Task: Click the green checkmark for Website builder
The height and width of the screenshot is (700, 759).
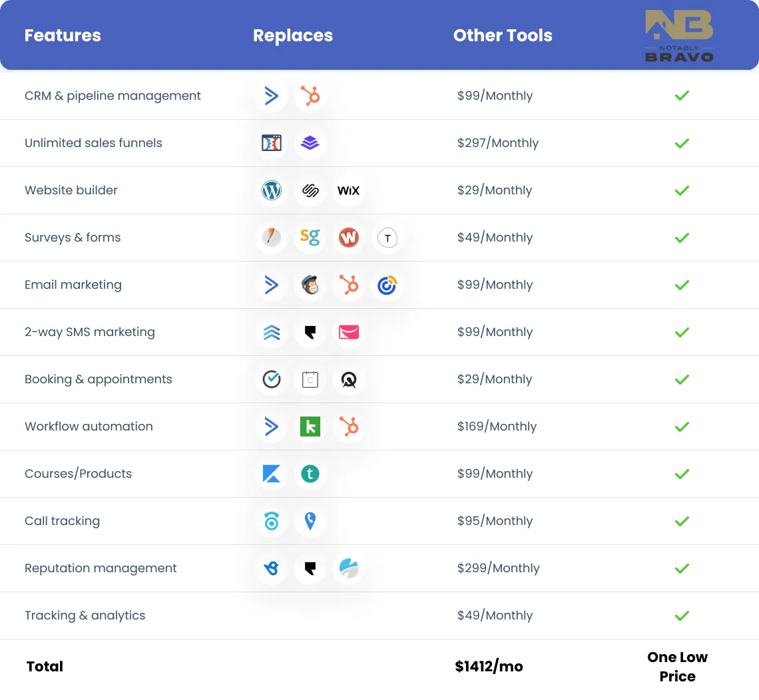Action: pos(681,190)
